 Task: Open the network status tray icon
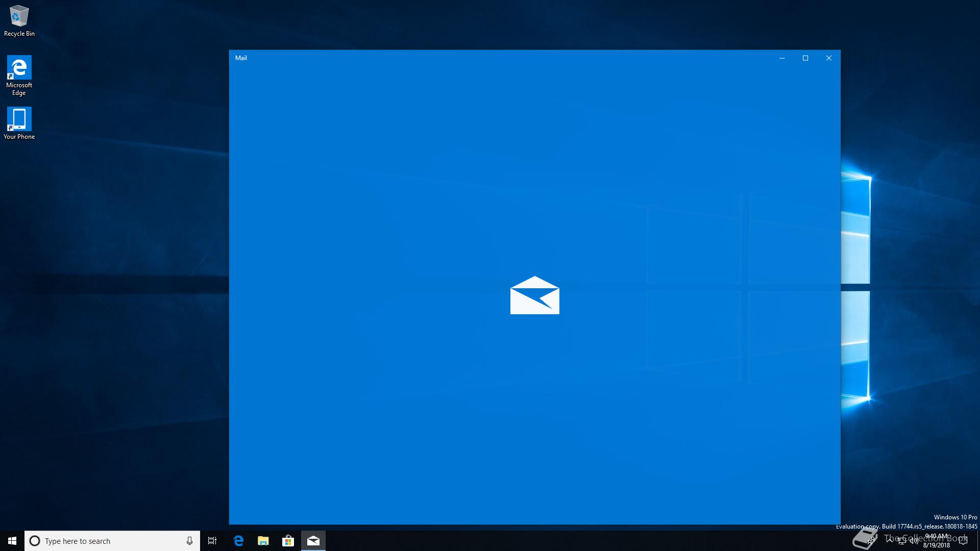click(x=902, y=541)
